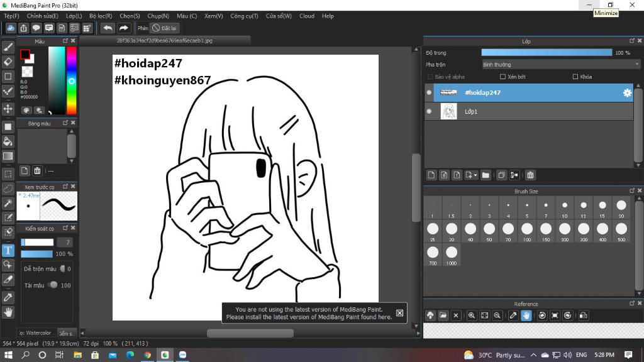Click the share/export toolbar icon
Image resolution: width=644 pixels, height=362 pixels.
tap(23, 28)
